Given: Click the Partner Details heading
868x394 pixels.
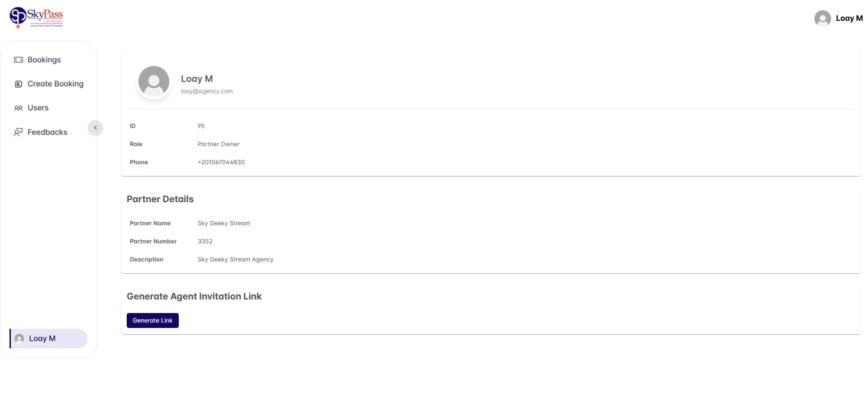Looking at the screenshot, I should 160,199.
